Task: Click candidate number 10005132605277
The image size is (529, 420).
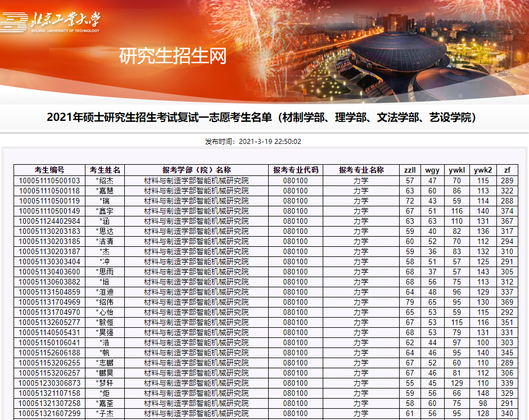Action: coord(49,323)
